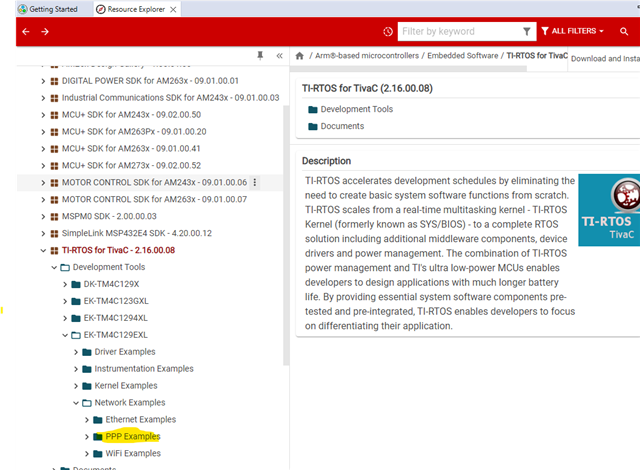Screen dimensions: 640x470
Task: Select EK-TM4C1294XL folder row
Action: point(116,318)
